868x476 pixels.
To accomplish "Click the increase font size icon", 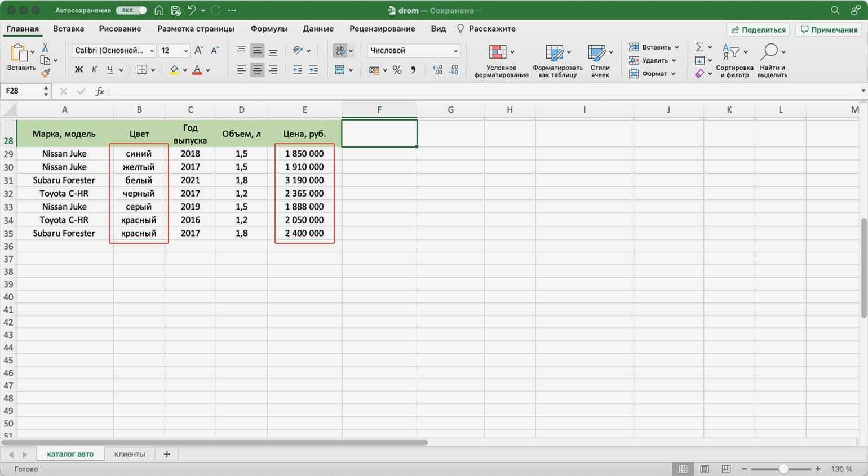I will (198, 51).
